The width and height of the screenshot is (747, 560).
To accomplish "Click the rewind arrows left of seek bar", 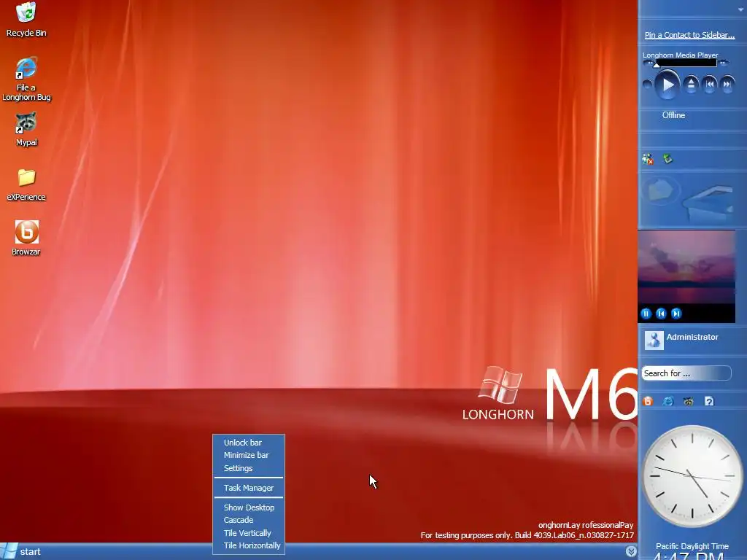I will click(x=650, y=63).
